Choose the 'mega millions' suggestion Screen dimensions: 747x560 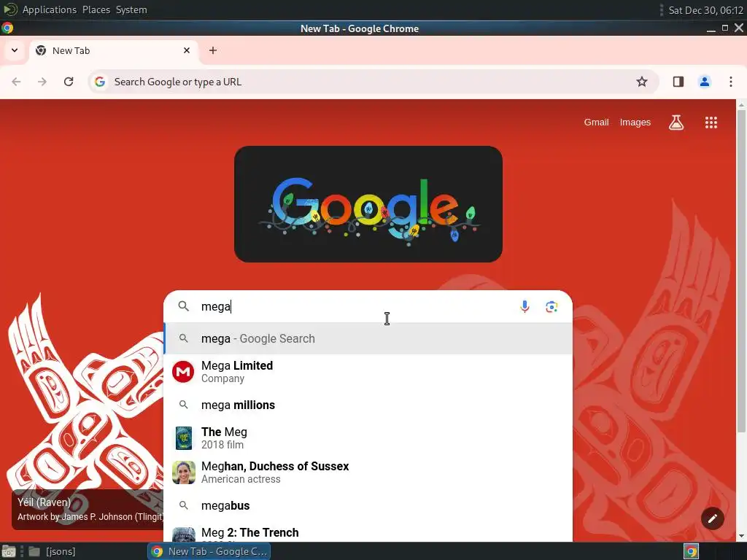click(368, 405)
